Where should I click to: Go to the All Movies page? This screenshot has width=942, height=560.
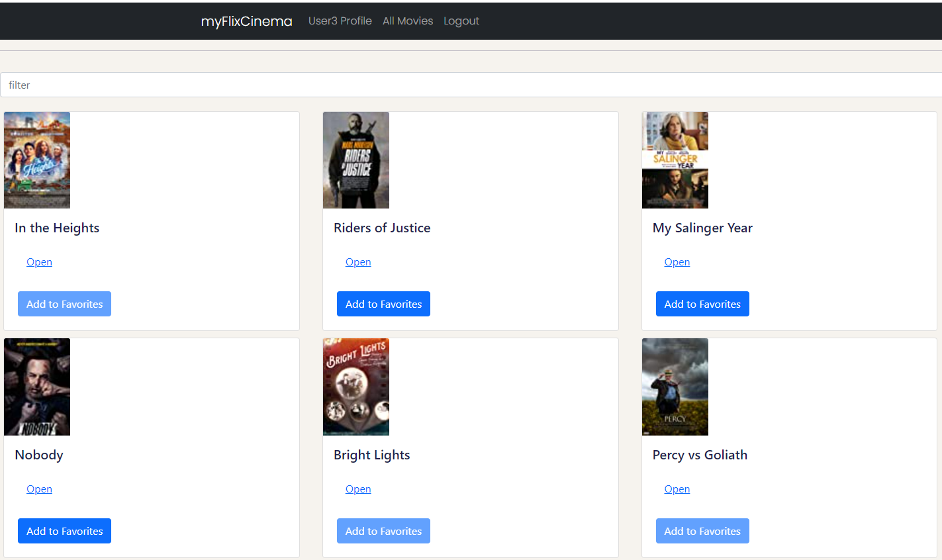coord(408,21)
